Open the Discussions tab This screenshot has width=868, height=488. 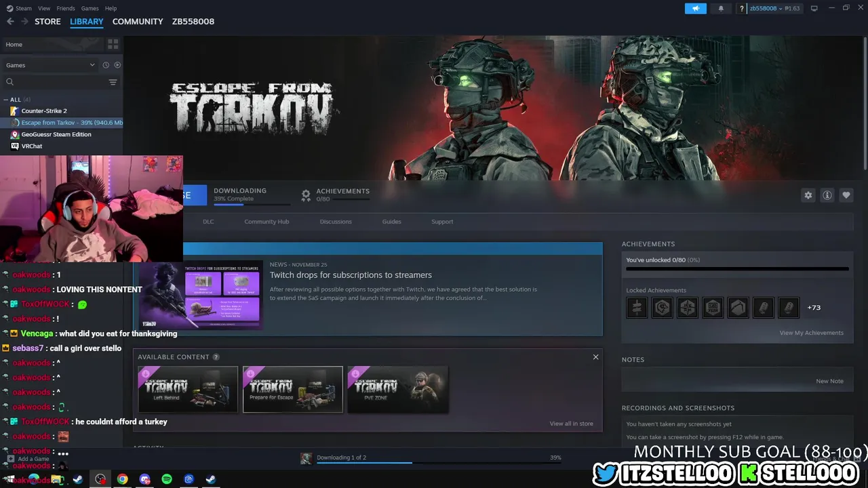coord(336,222)
